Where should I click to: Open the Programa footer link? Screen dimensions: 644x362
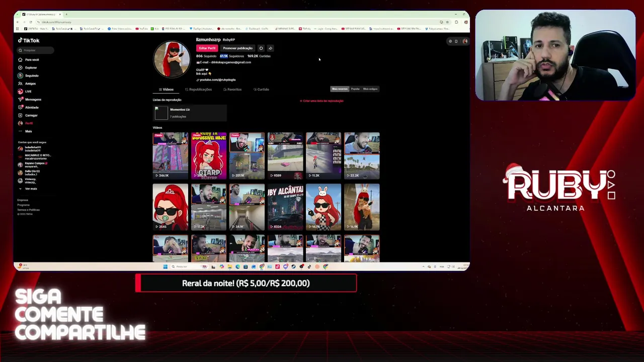click(x=23, y=205)
